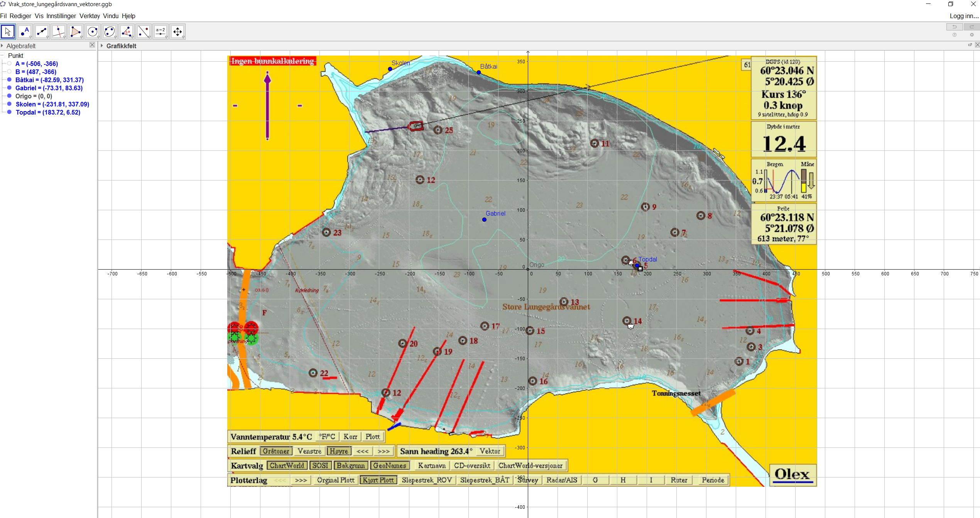Select the Perpendicular Line tool

59,32
